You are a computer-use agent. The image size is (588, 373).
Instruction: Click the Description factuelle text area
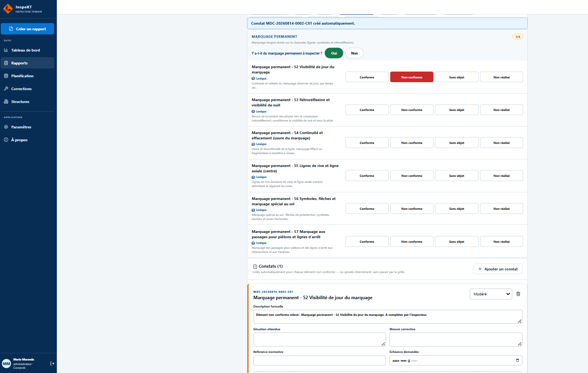coord(388,317)
